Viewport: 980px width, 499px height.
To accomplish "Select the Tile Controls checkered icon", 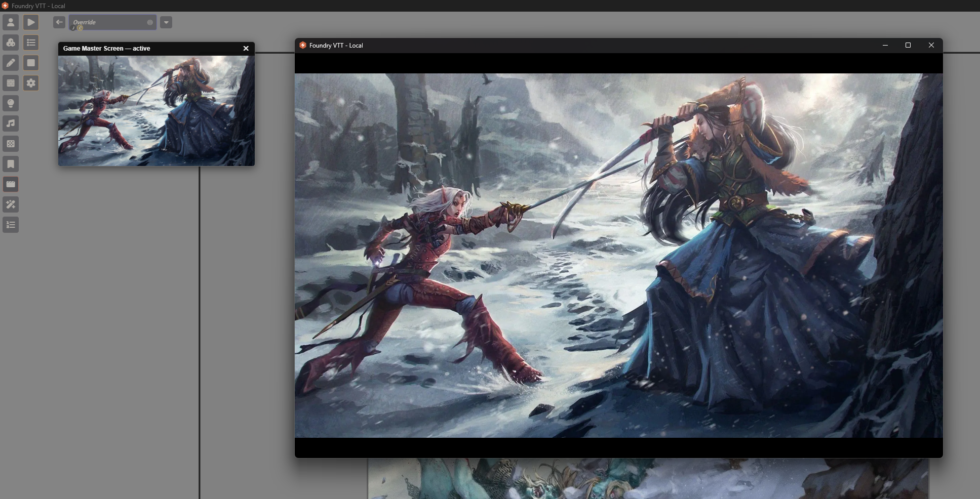I will click(x=11, y=144).
